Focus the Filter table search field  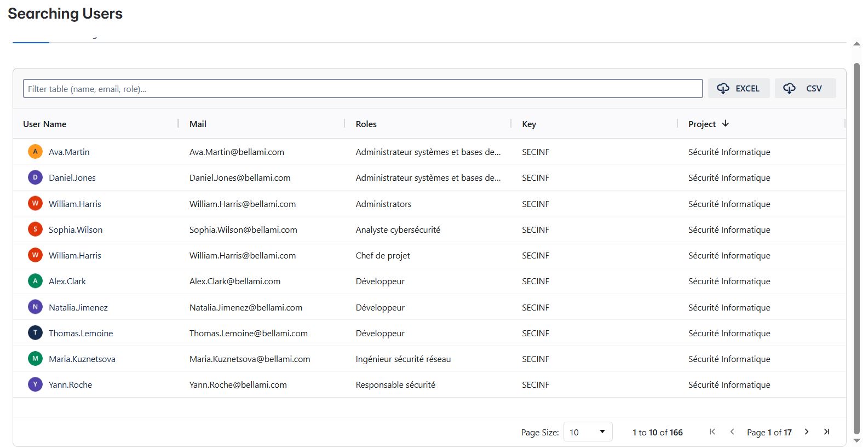click(363, 89)
